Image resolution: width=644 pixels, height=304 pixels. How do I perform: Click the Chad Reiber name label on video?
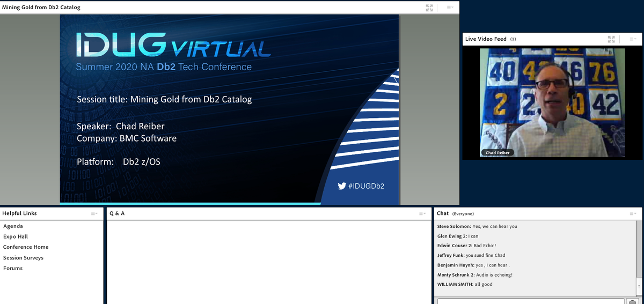click(x=497, y=153)
